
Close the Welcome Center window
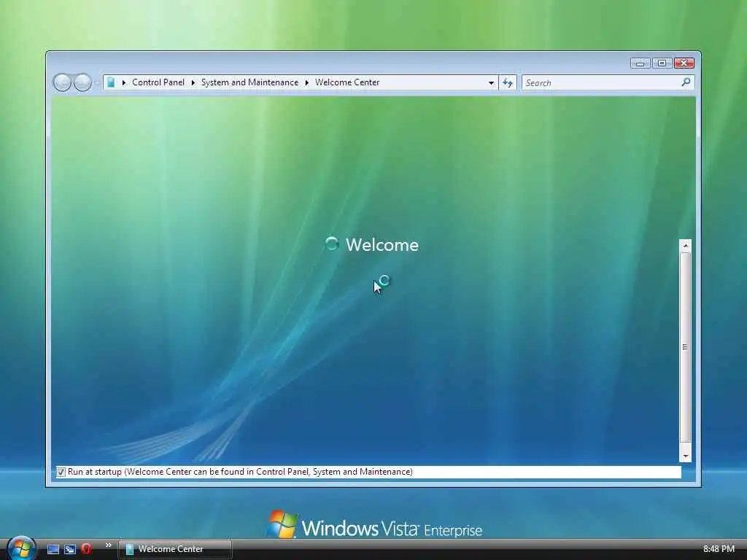684,63
